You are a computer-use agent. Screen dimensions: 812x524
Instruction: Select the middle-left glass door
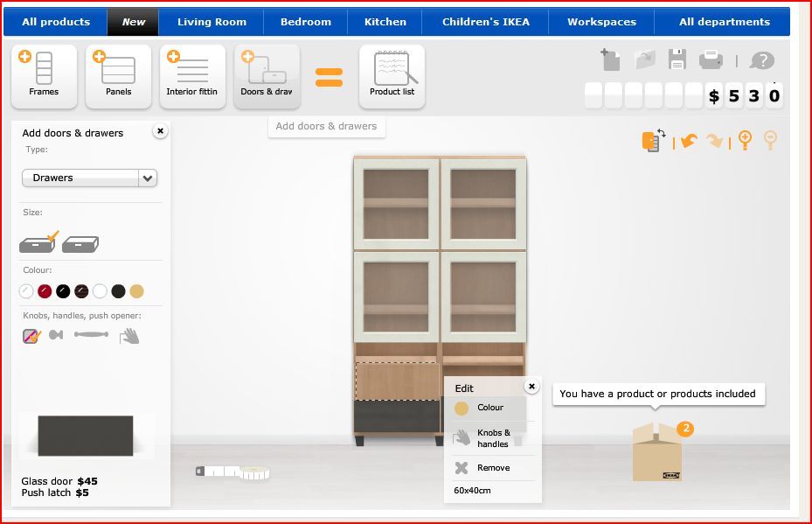point(397,297)
